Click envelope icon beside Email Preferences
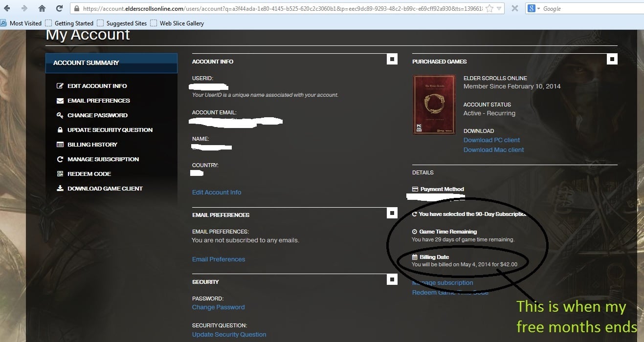The image size is (644, 342). click(60, 101)
